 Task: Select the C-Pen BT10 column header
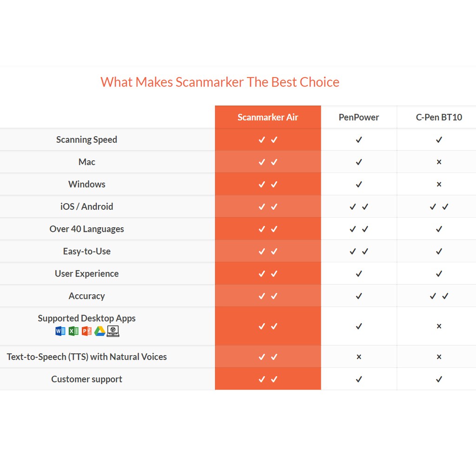pyautogui.click(x=439, y=117)
